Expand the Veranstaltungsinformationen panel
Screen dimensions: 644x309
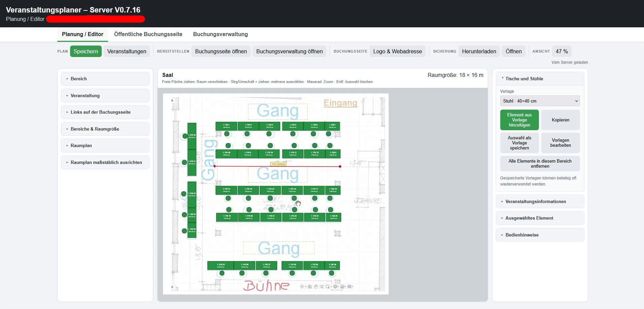coord(540,201)
